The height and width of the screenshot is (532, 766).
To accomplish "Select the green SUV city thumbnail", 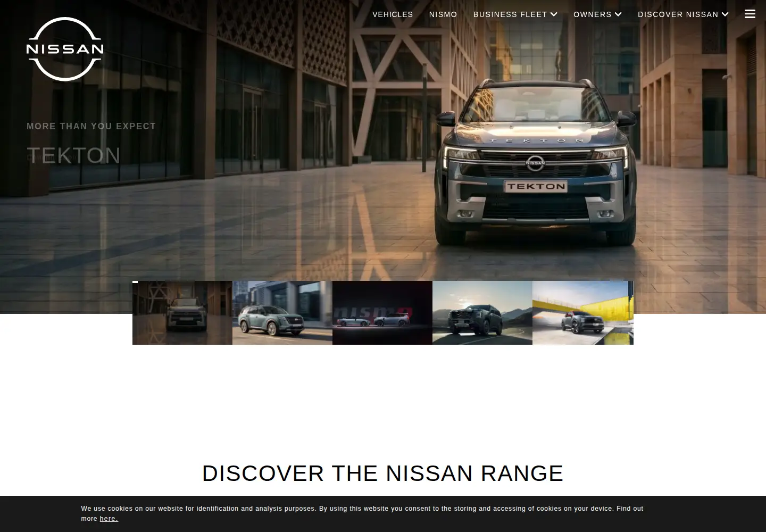I will (282, 313).
